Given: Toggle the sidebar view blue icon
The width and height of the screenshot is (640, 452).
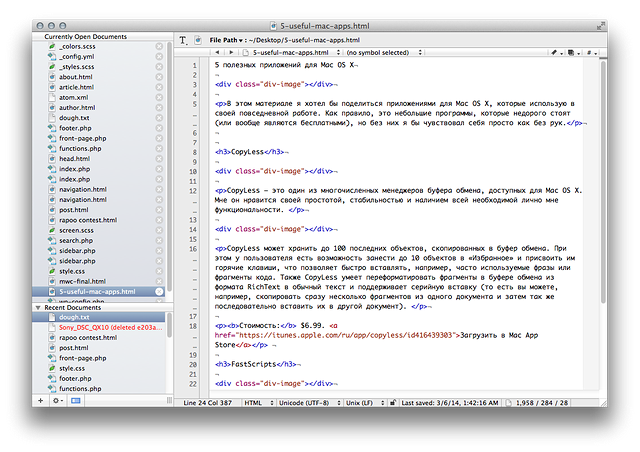Looking at the screenshot, I should pos(76,401).
